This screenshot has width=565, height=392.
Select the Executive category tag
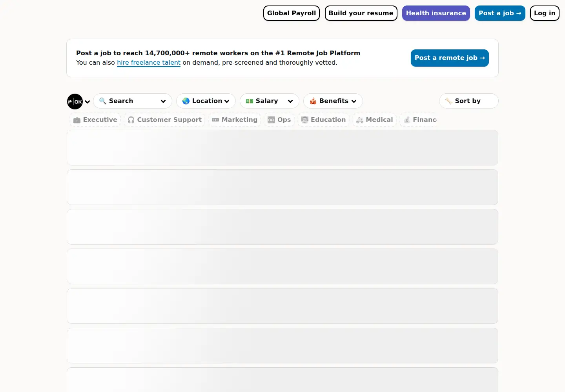click(95, 120)
